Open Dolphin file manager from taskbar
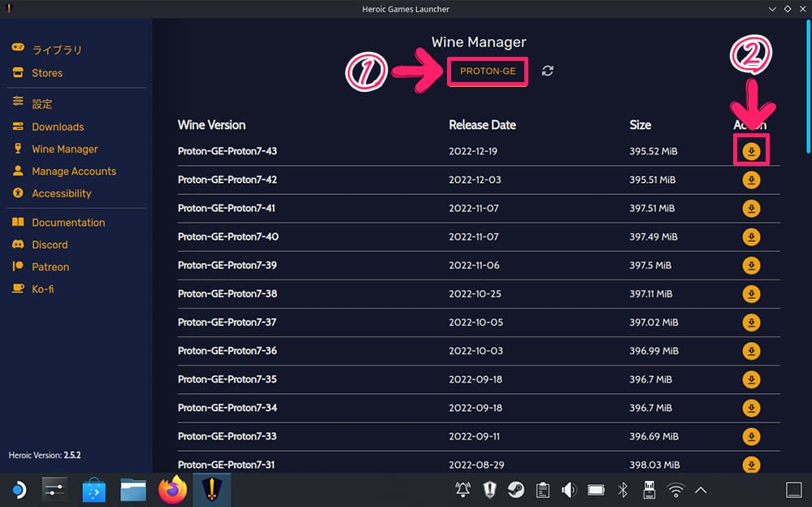 click(133, 489)
